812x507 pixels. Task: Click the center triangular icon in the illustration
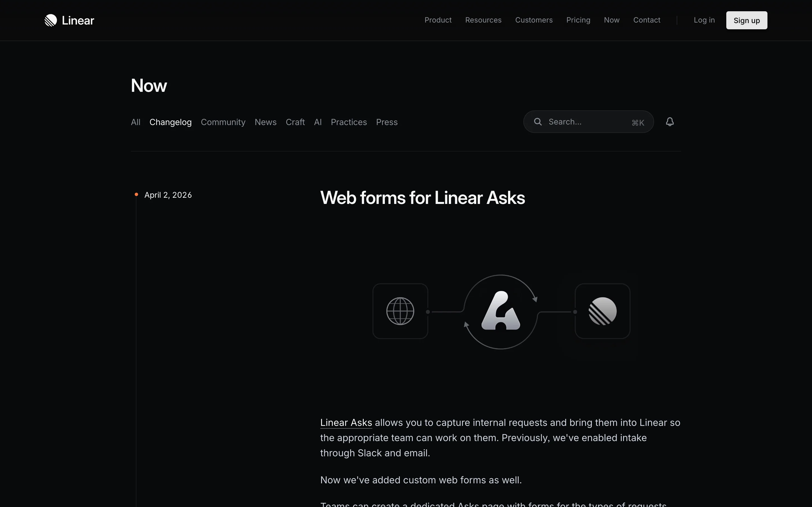pos(500,312)
